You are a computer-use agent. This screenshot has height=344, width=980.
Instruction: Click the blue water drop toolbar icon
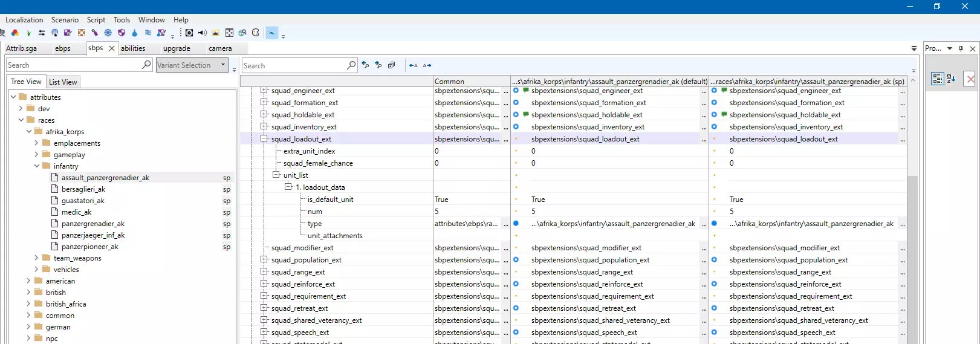click(135, 33)
